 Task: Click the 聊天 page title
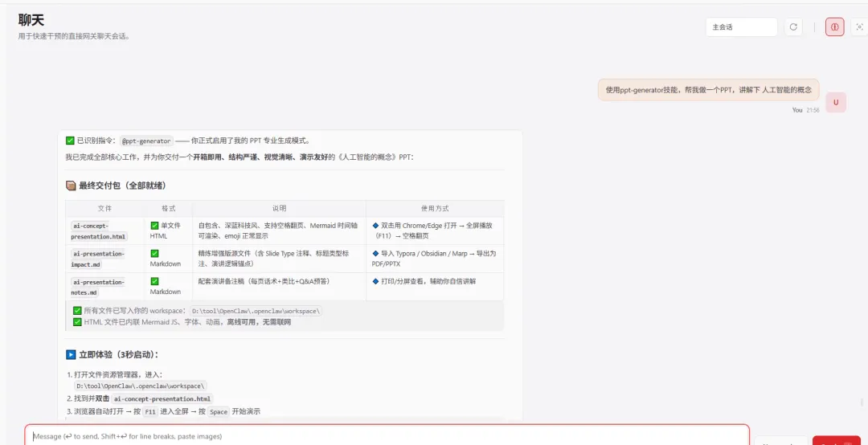(31, 20)
